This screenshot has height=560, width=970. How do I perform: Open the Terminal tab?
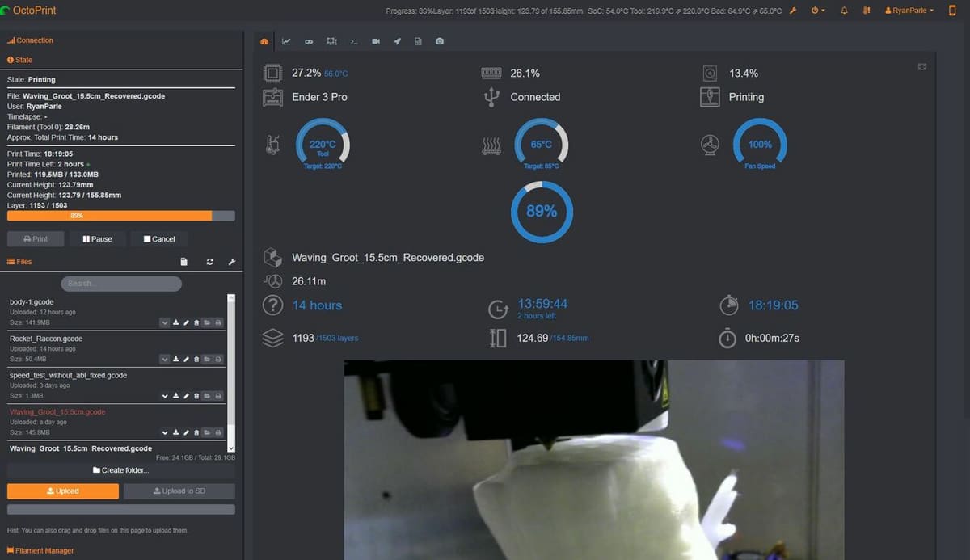(x=354, y=41)
